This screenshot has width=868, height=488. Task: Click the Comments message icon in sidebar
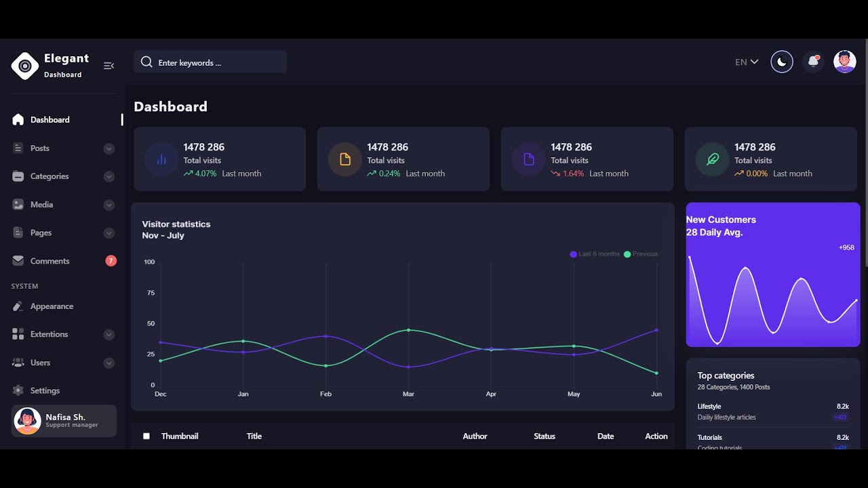[18, 261]
